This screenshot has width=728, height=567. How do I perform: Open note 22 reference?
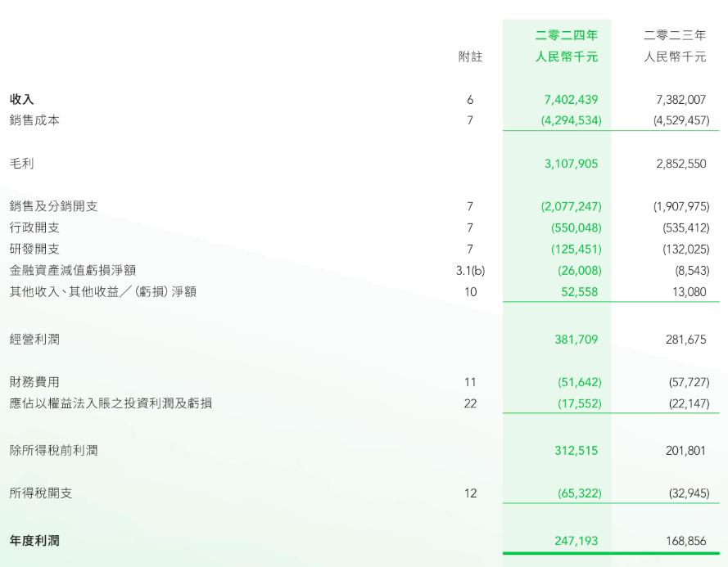470,403
